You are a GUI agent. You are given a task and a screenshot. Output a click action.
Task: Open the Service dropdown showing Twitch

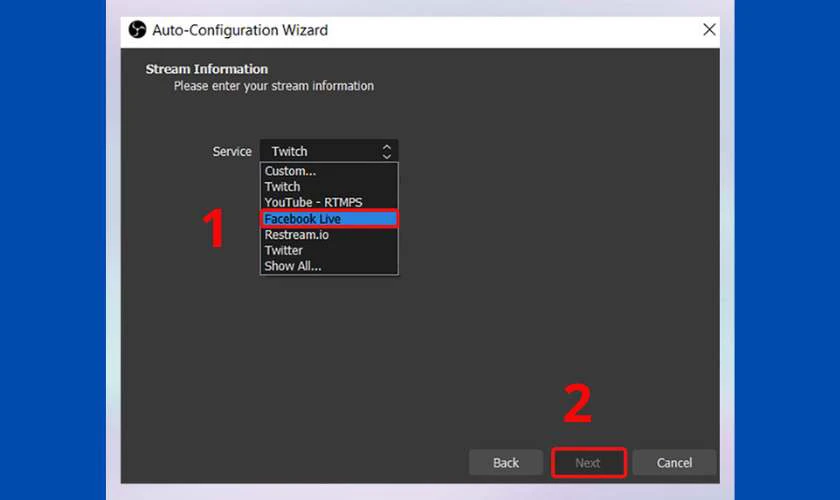coord(329,151)
